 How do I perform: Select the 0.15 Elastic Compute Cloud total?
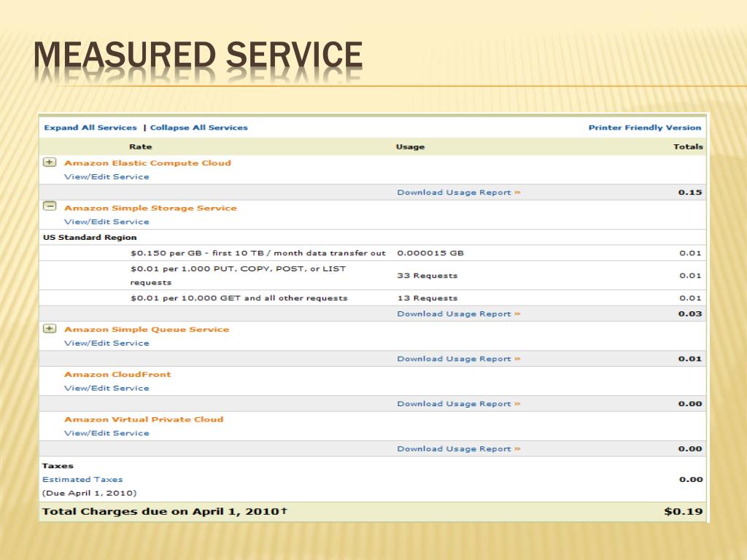[690, 192]
